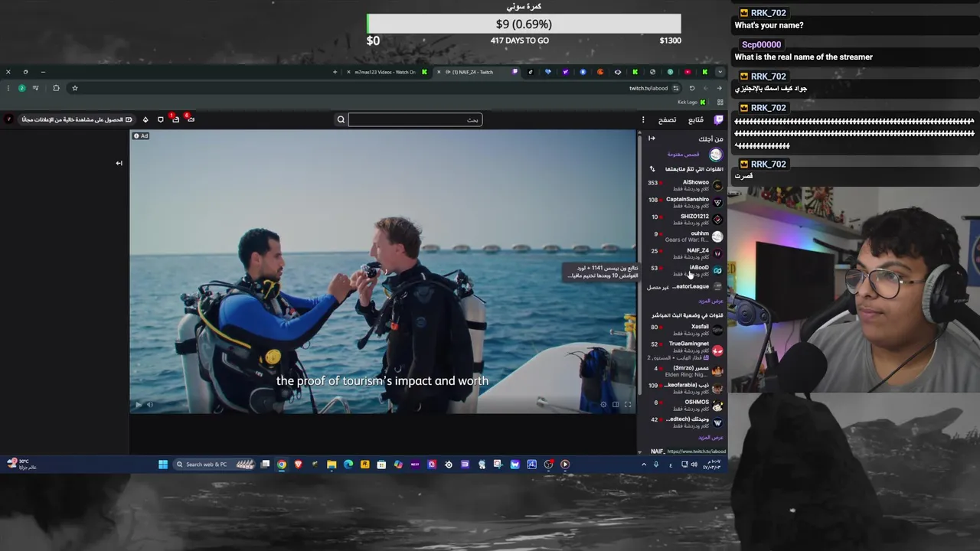Open Google Chrome from the taskbar
The image size is (980, 551).
[x=282, y=465]
